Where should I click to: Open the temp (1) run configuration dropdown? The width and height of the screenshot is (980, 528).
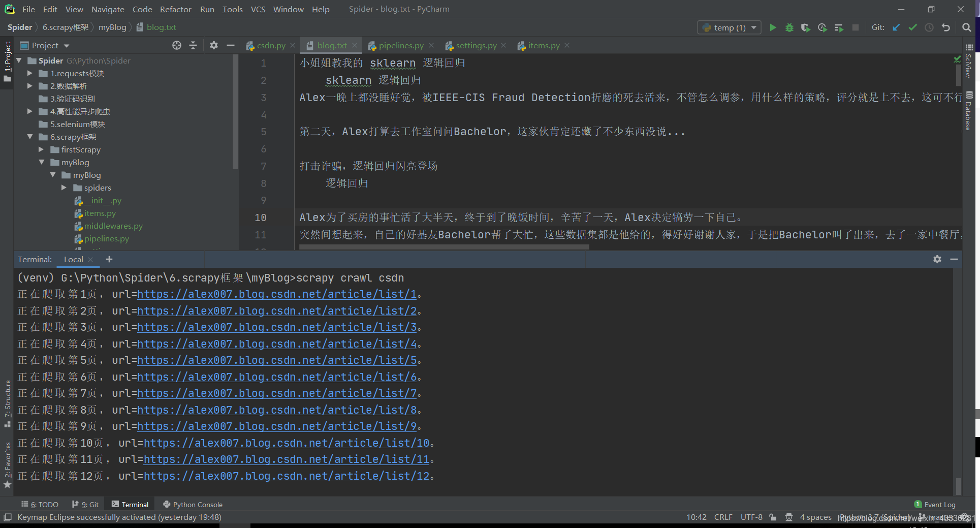coord(730,27)
